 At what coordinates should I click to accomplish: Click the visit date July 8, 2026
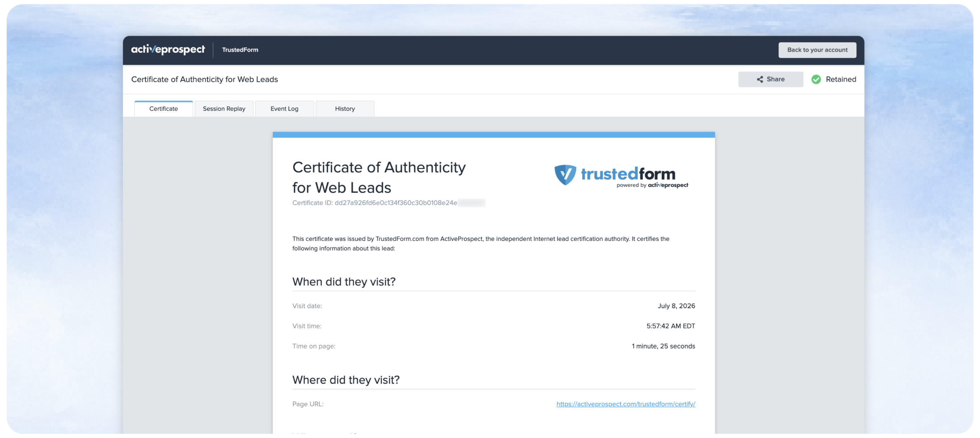676,306
